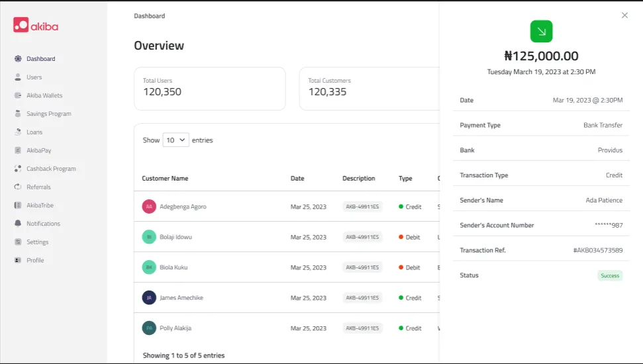
Task: Open AkibaTribe menu item
Action: coord(40,205)
